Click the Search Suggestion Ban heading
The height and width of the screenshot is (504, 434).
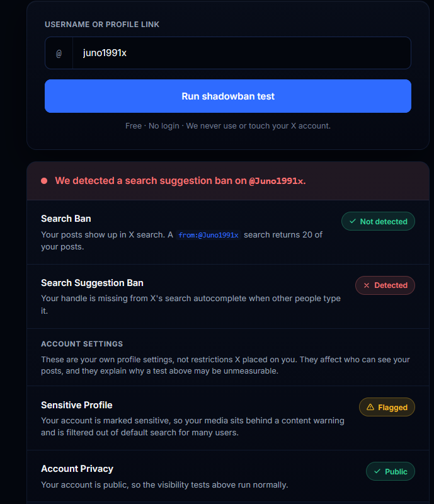pyautogui.click(x=92, y=283)
